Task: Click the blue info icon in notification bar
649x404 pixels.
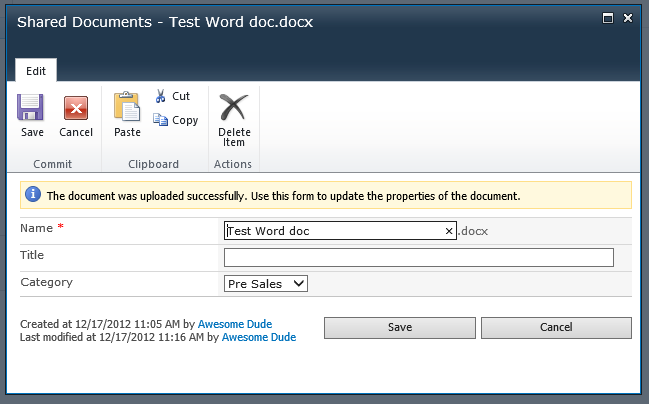Action: pos(33,195)
